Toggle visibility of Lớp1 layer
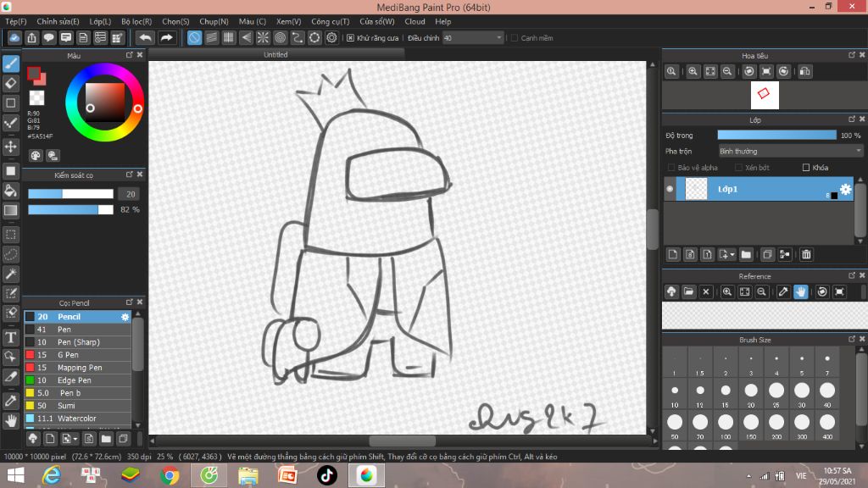868x488 pixels. click(x=670, y=189)
